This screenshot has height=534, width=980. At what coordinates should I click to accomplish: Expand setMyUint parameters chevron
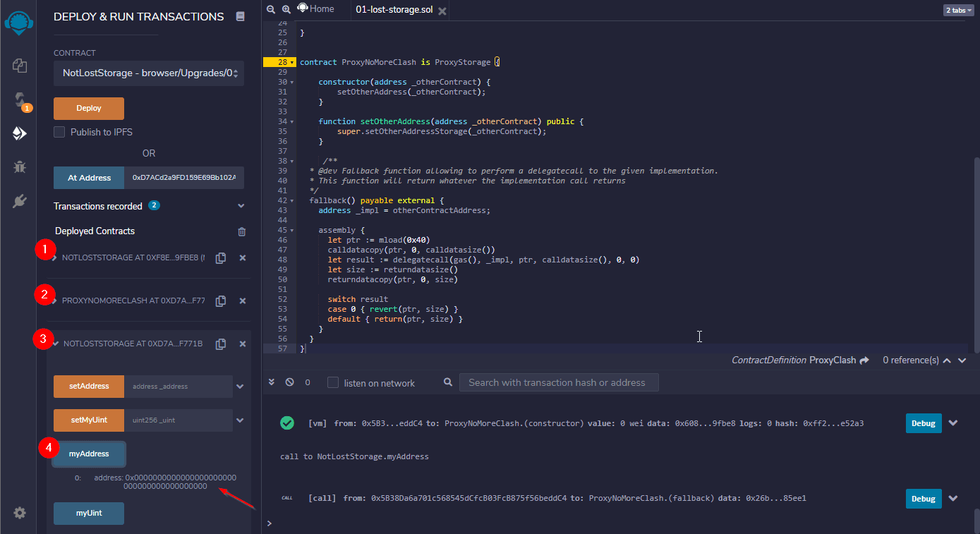[240, 420]
